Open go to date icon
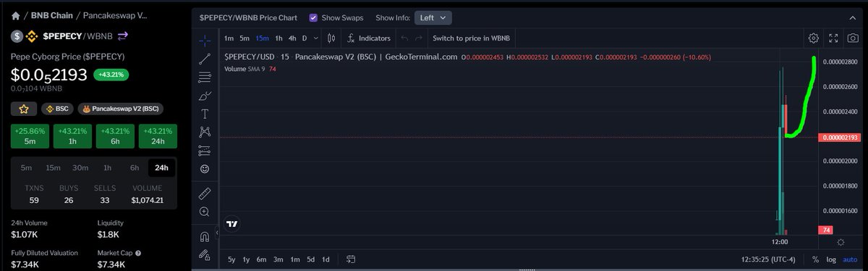The image size is (868, 271). [351, 259]
